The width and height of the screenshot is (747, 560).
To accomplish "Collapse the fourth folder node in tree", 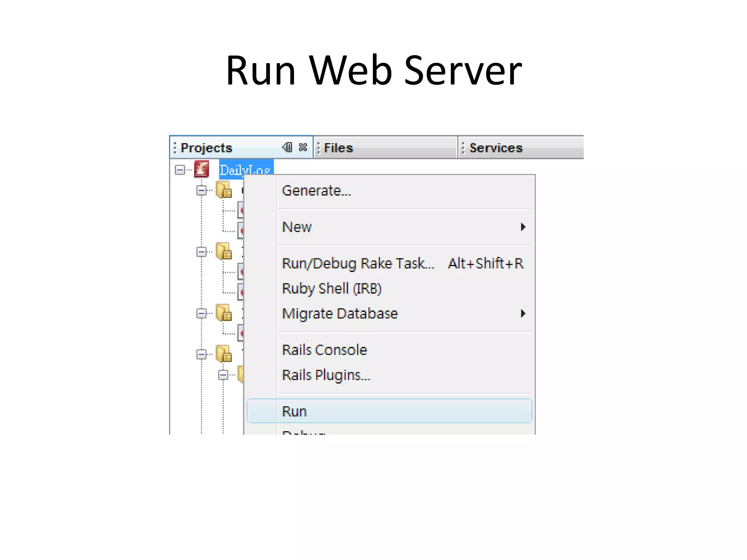I will [x=201, y=354].
